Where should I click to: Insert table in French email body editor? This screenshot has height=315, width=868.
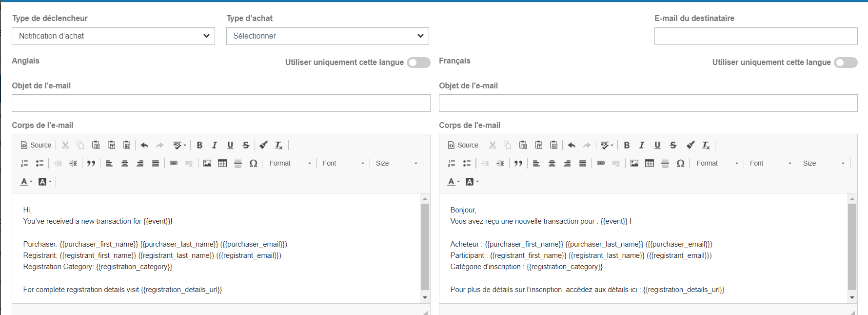click(650, 163)
